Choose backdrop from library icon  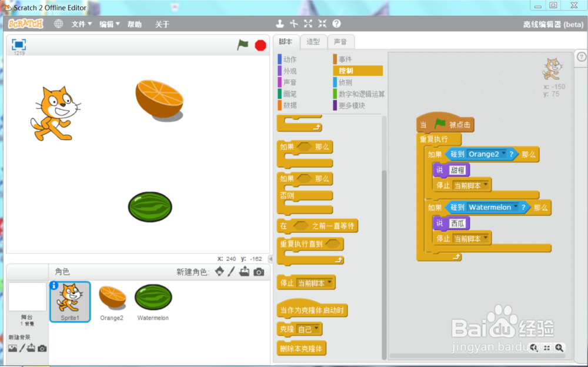[x=12, y=348]
